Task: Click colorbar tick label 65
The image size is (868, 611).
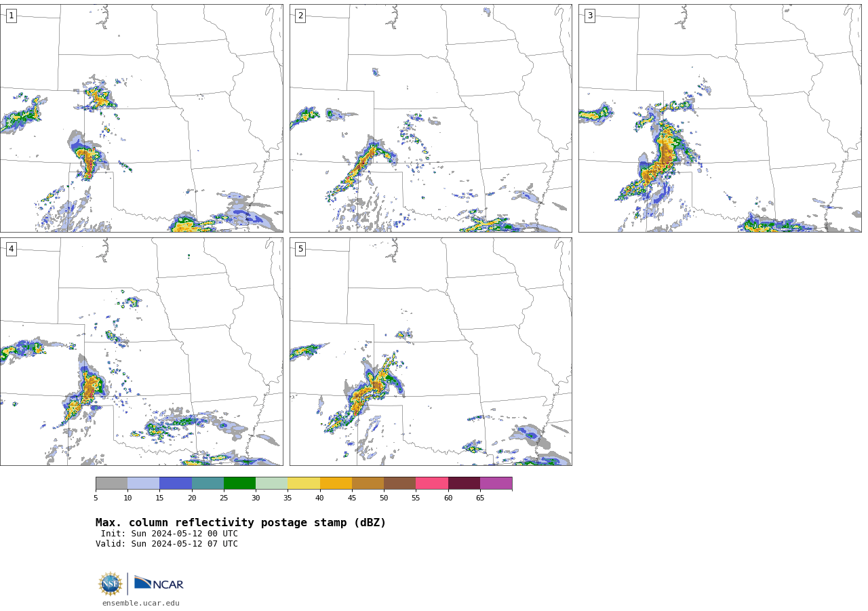Action: tap(480, 498)
